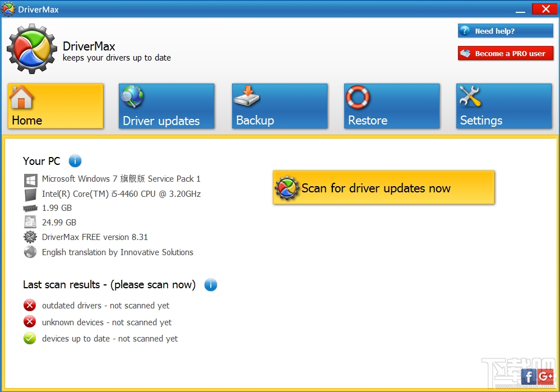This screenshot has height=392, width=560.
Task: Click the CPU chip icon next to Intel Core
Action: 30,195
